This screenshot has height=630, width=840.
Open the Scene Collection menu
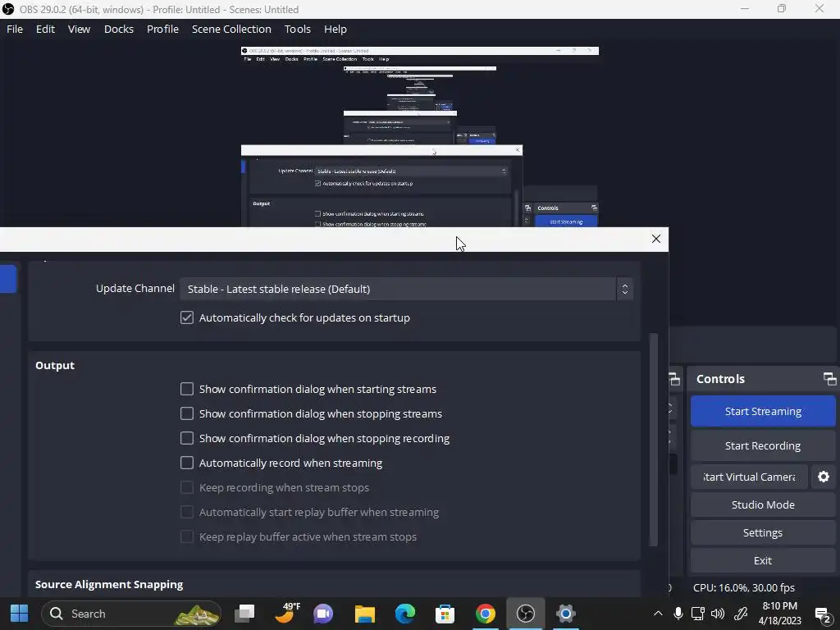click(231, 29)
